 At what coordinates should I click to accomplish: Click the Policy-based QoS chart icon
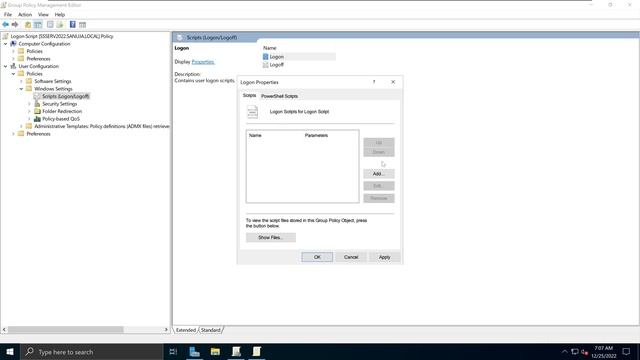point(37,119)
